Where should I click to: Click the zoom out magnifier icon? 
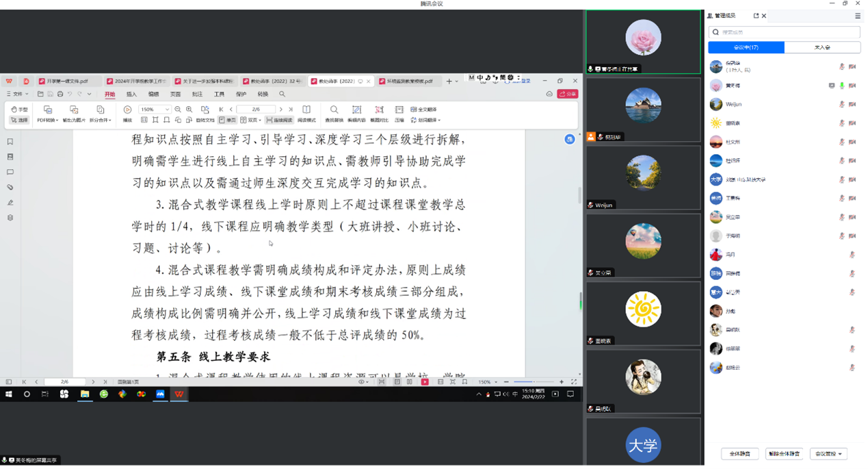point(178,110)
